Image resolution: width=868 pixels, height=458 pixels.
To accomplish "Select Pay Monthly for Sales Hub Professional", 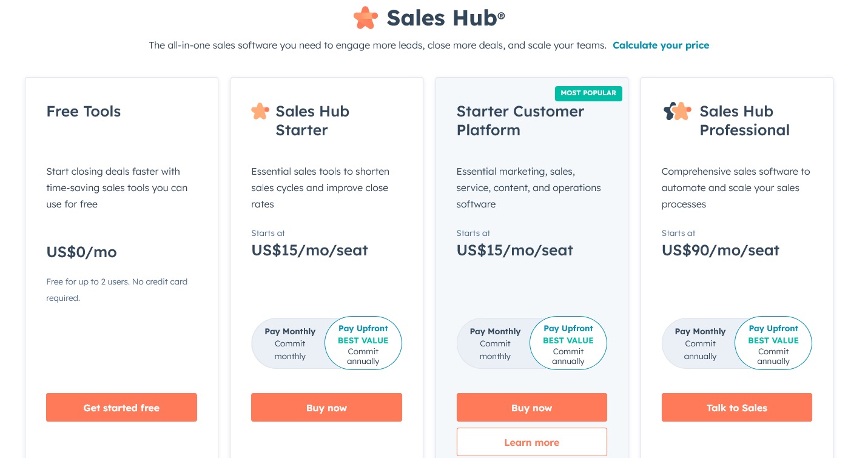I will tap(700, 343).
